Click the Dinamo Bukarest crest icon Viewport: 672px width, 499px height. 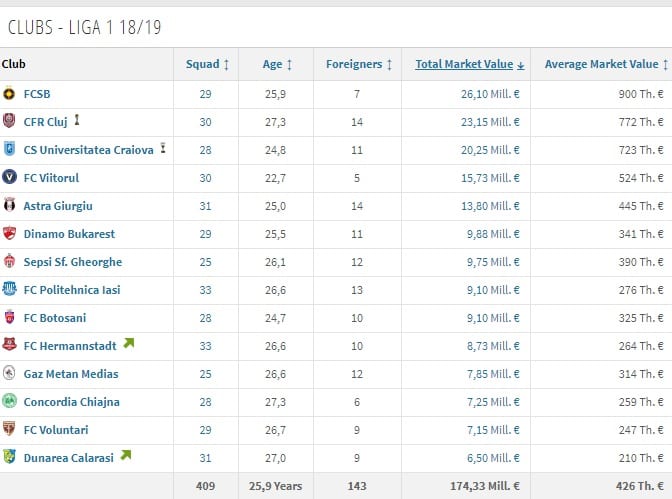click(x=9, y=234)
